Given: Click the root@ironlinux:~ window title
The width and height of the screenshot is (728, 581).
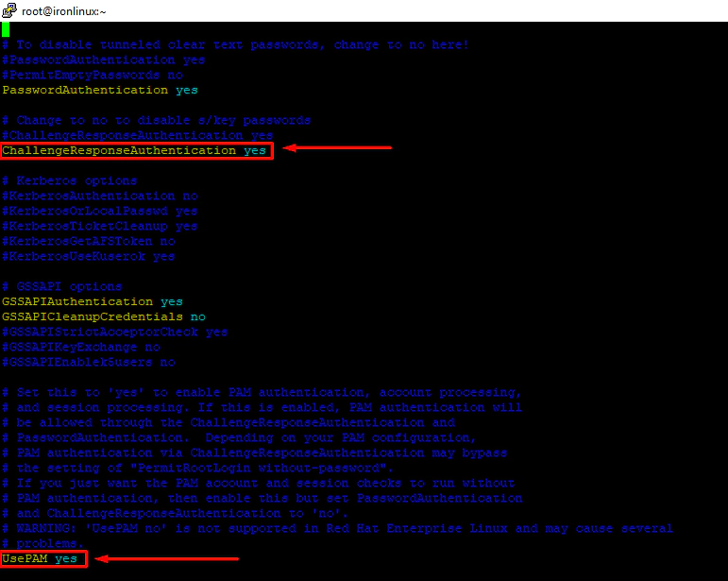Looking at the screenshot, I should pyautogui.click(x=63, y=11).
